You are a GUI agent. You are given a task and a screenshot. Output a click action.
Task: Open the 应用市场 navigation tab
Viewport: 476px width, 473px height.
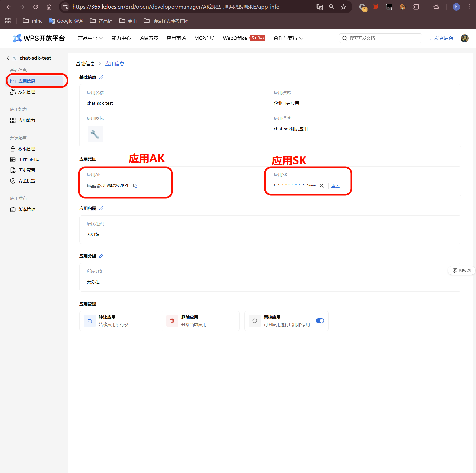[x=176, y=38]
